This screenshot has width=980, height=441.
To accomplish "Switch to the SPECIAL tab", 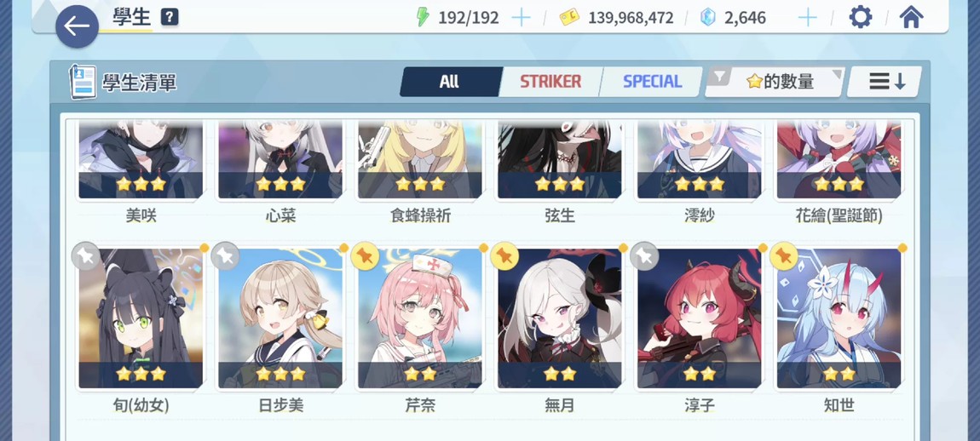I will click(652, 82).
